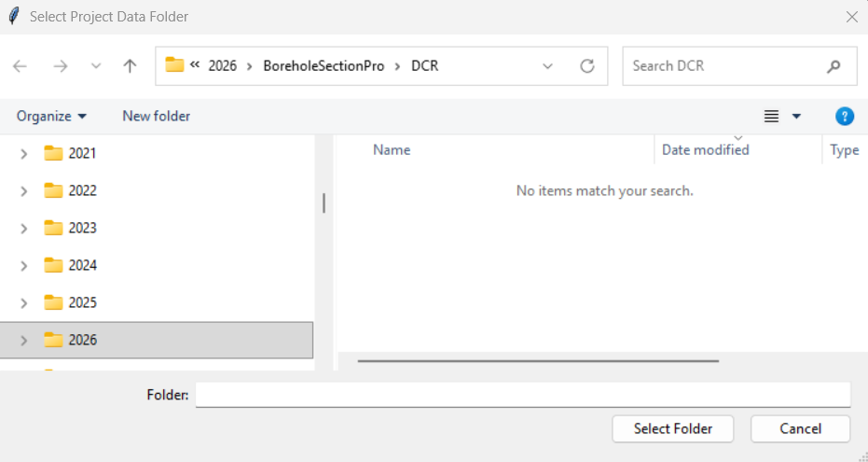This screenshot has width=868, height=462.
Task: Go up one folder level
Action: click(x=131, y=66)
